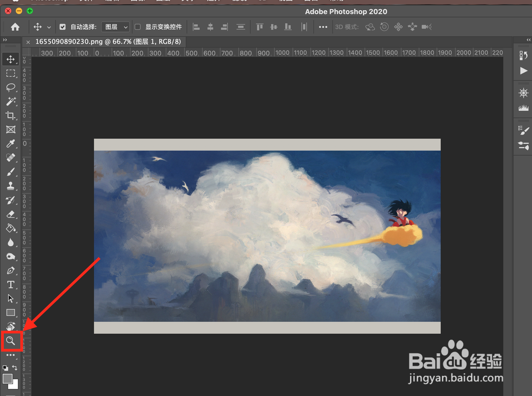The width and height of the screenshot is (532, 396).
Task: Select the Horizontal Type tool
Action: tap(11, 285)
